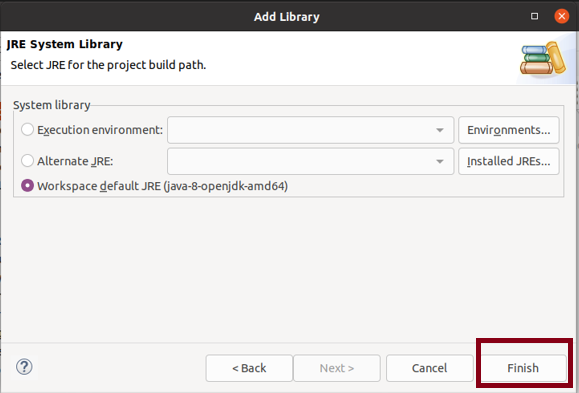The image size is (579, 393).
Task: Open help via the question mark icon
Action: [x=24, y=367]
